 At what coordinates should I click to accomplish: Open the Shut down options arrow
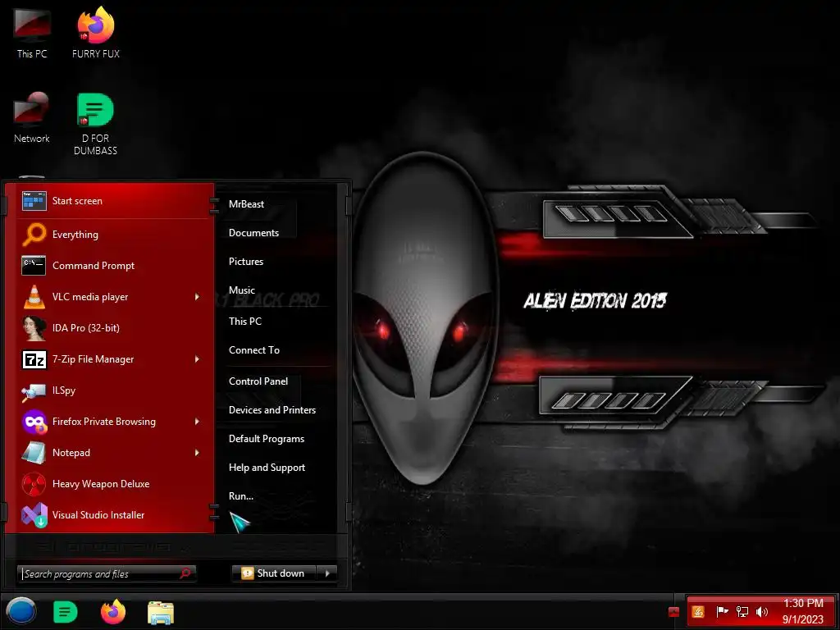point(327,573)
